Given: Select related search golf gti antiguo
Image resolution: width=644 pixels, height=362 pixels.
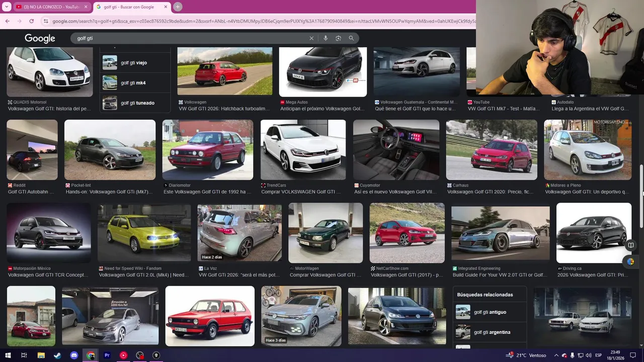Looking at the screenshot, I should click(x=490, y=312).
